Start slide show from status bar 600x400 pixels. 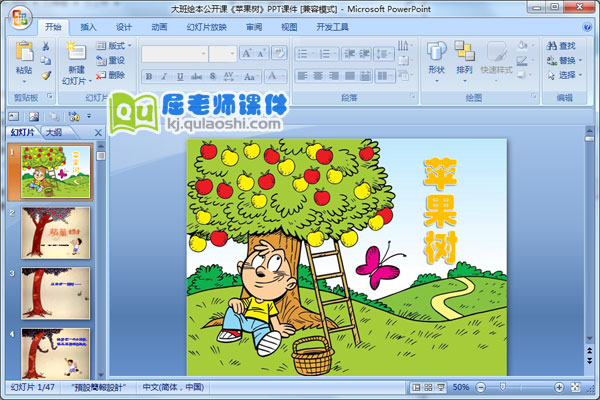[x=441, y=387]
